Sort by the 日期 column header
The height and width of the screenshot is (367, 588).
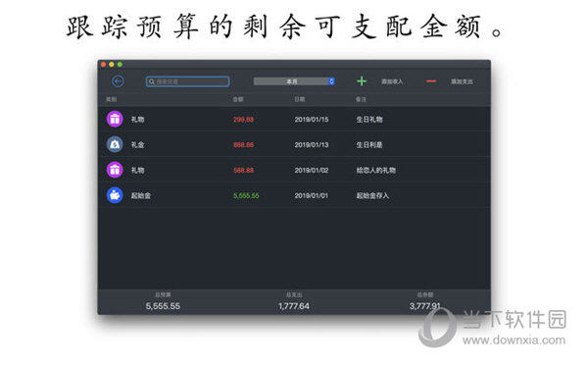300,99
